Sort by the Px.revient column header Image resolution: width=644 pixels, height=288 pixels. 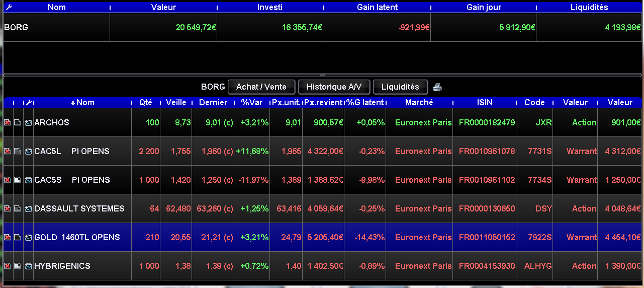tap(323, 102)
